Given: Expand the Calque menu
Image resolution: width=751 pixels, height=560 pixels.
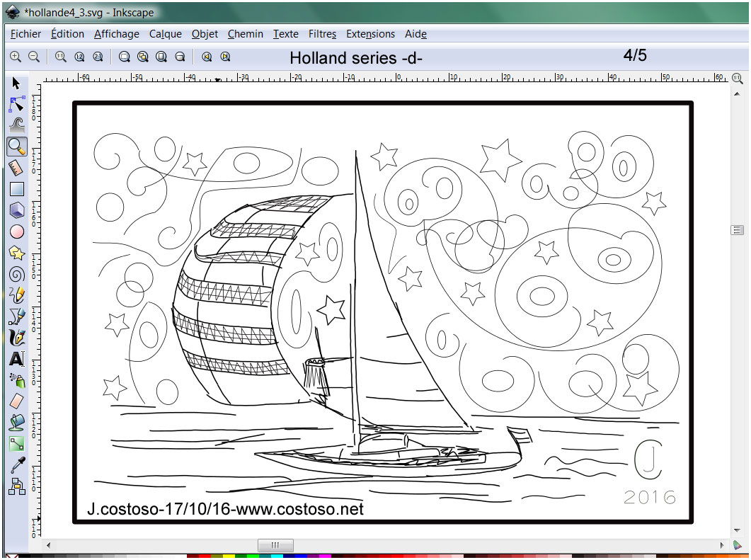Looking at the screenshot, I should (165, 34).
